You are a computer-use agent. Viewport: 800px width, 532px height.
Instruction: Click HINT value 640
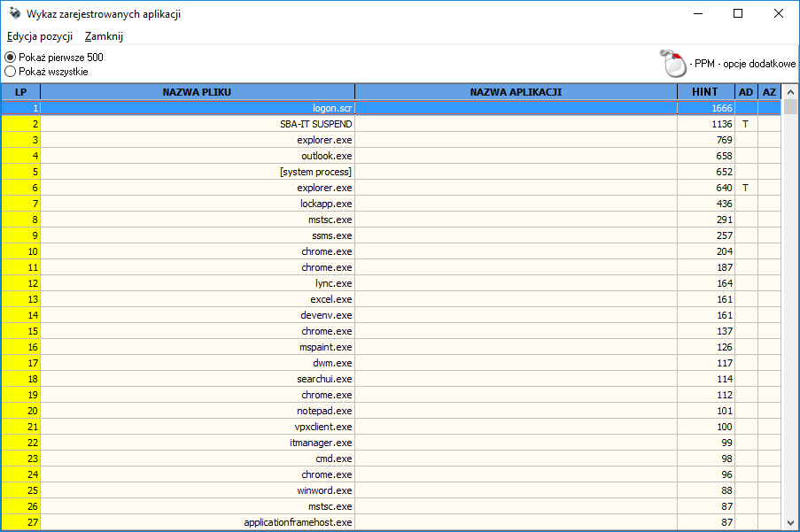[x=724, y=188]
